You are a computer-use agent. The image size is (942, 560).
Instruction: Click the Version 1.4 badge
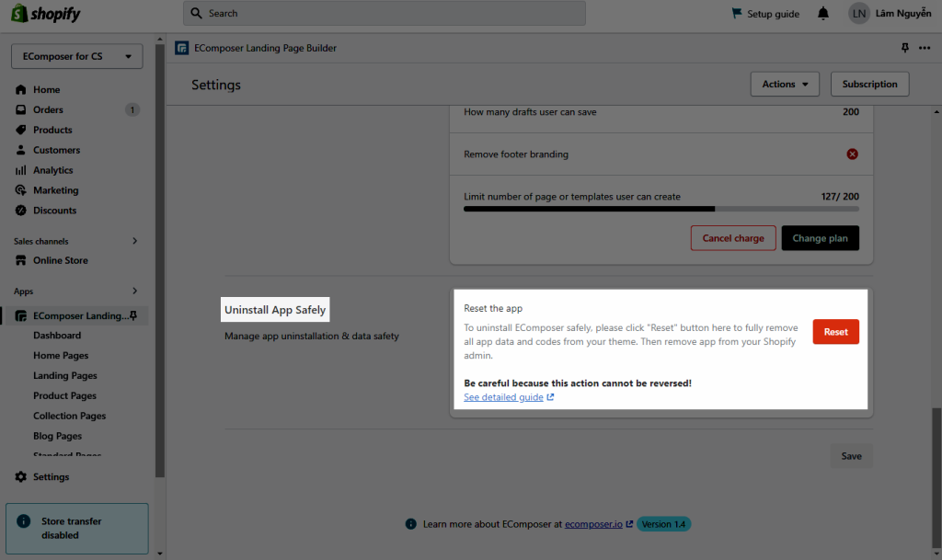(x=663, y=524)
